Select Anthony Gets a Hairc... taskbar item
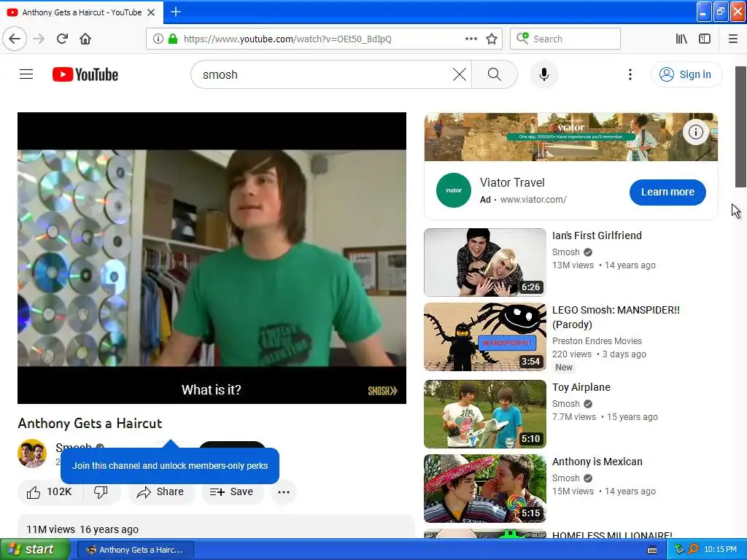Image resolution: width=747 pixels, height=560 pixels. coord(135,550)
